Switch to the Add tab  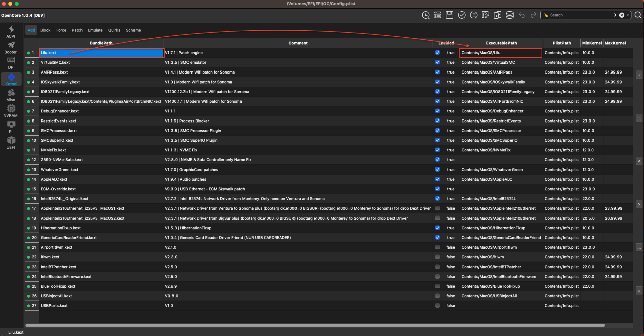point(31,30)
